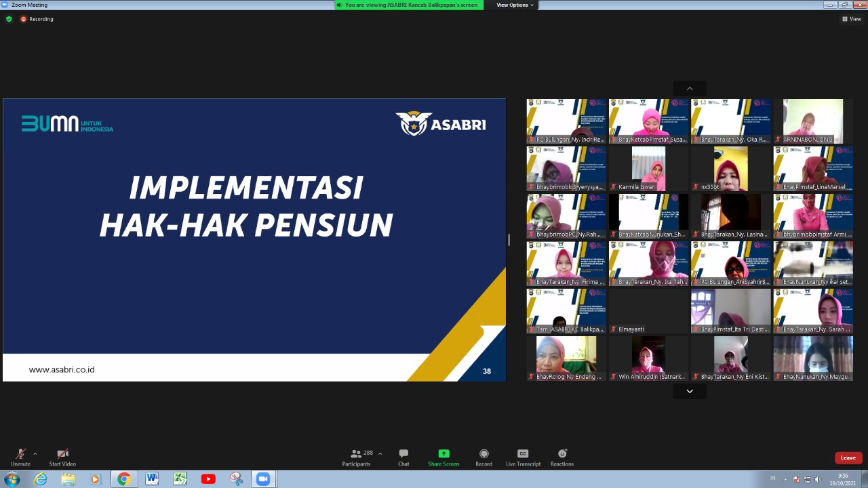
Task: Select BhayPimstaf_LinaMarsel video tile
Action: (x=813, y=169)
